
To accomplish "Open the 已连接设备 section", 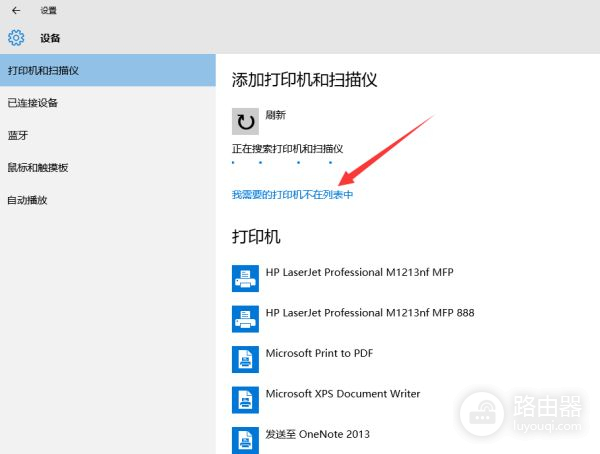I will (33, 103).
